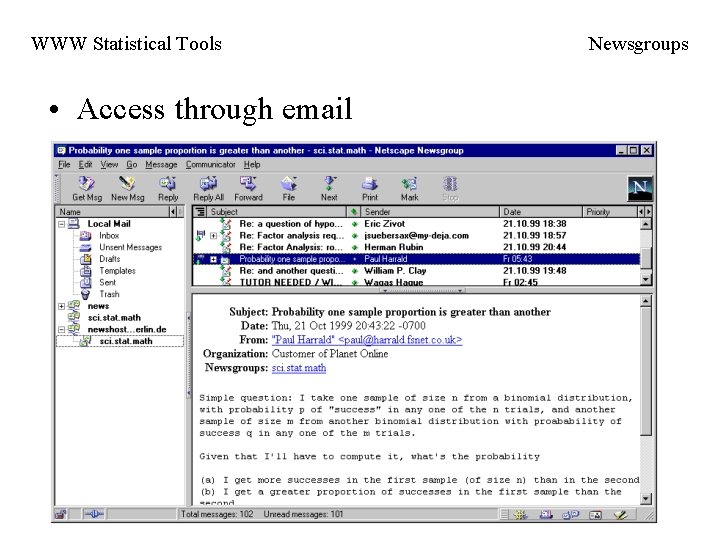Select sci.stat.math under newshost...erlin.de

(120, 341)
